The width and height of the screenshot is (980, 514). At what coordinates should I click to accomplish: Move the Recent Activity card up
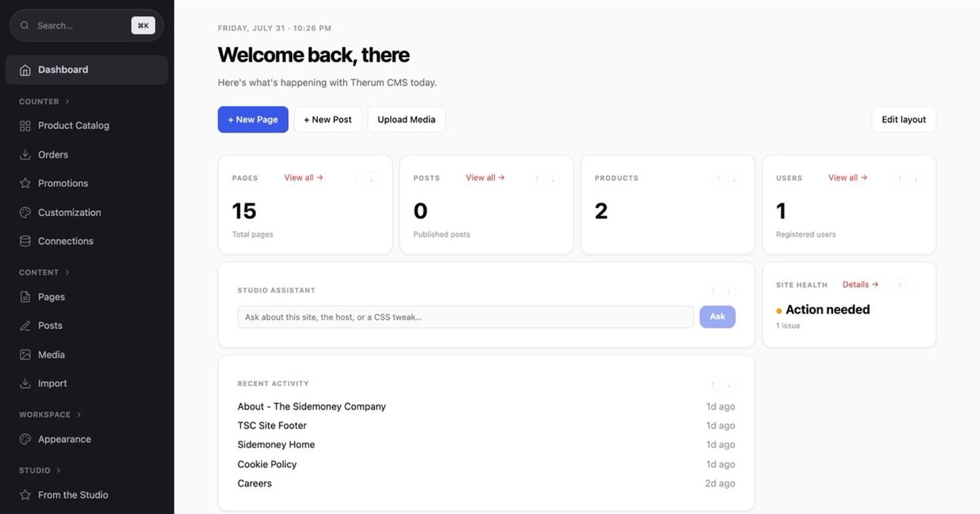pos(713,385)
